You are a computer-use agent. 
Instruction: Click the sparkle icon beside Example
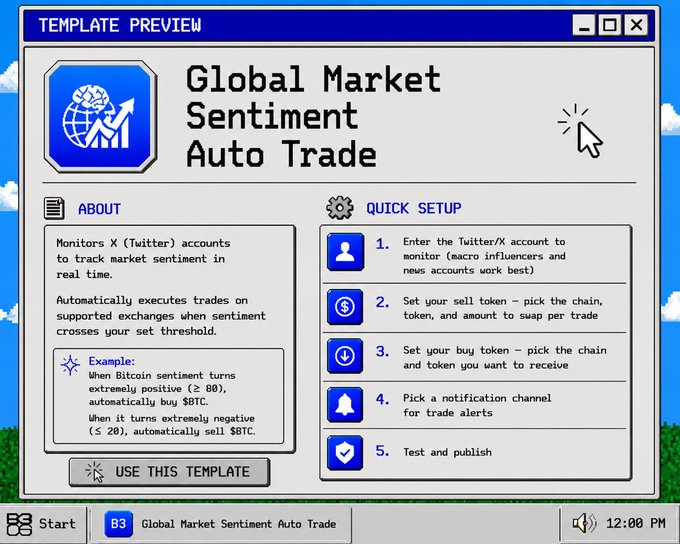point(70,365)
